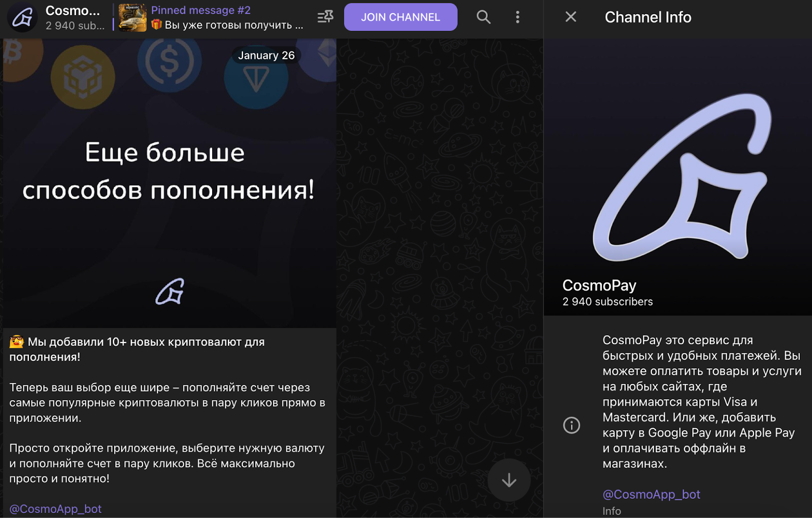Image resolution: width=812 pixels, height=518 pixels.
Task: Click the info circle icon beside description
Action: click(571, 425)
